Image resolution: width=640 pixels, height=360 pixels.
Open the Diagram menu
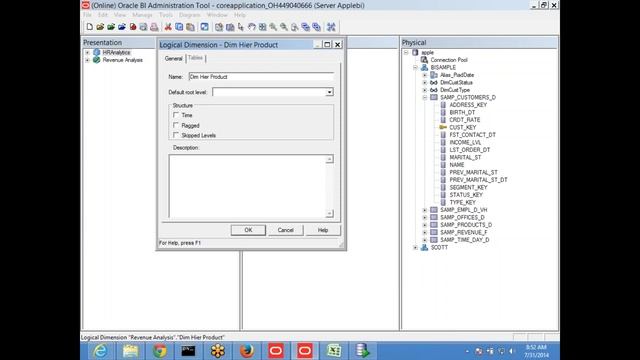[x=190, y=15]
